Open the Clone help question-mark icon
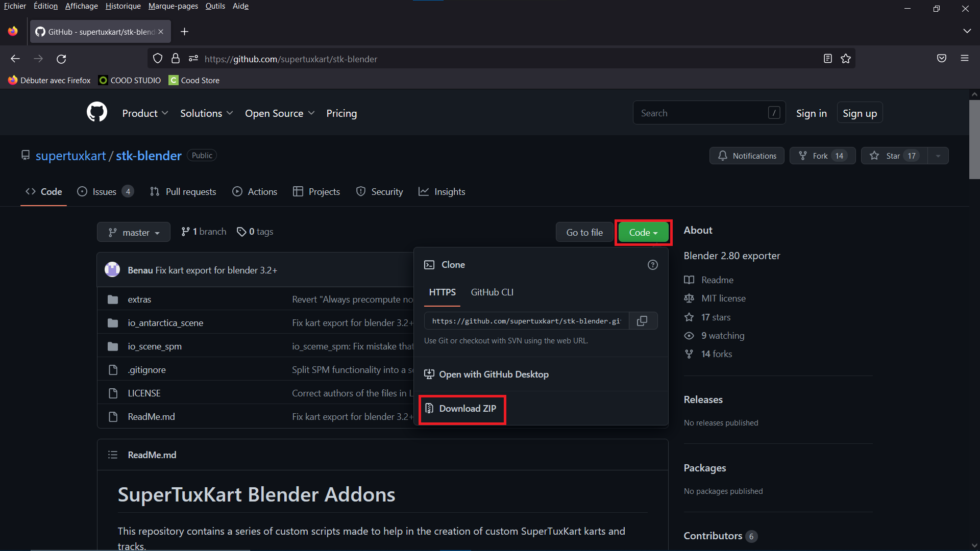Viewport: 980px width, 551px height. tap(652, 265)
